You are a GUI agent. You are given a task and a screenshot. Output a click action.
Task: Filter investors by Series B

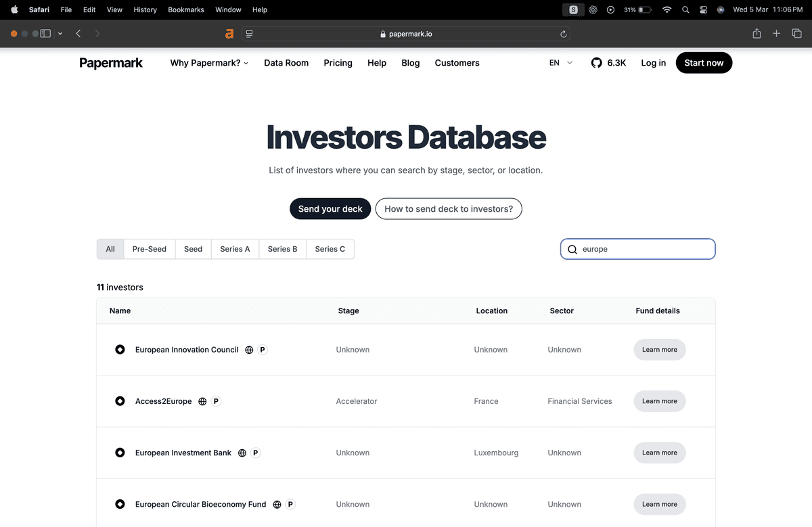(x=283, y=249)
